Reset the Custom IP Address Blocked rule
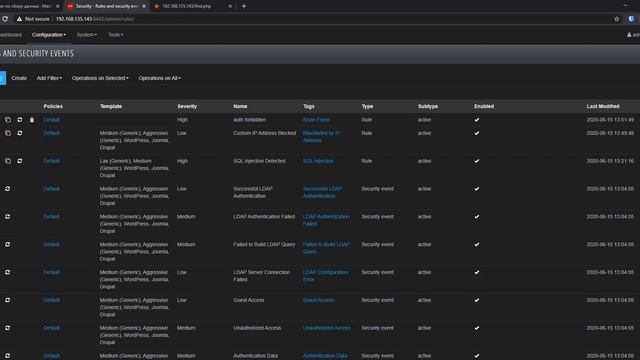This screenshot has height=360, width=640. pos(20,133)
